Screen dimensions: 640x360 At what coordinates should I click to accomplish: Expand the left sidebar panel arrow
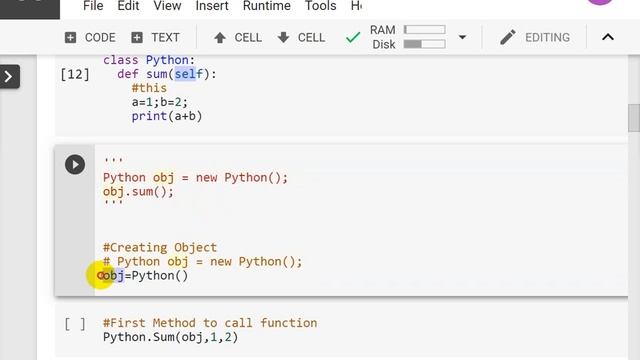click(x=9, y=76)
